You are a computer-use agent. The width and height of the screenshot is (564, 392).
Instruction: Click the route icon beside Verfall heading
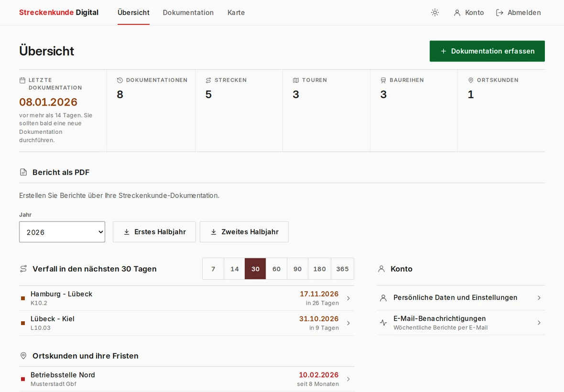click(x=23, y=269)
